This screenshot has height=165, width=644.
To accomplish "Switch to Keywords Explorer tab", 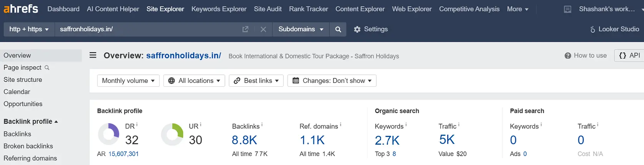I will point(219,9).
